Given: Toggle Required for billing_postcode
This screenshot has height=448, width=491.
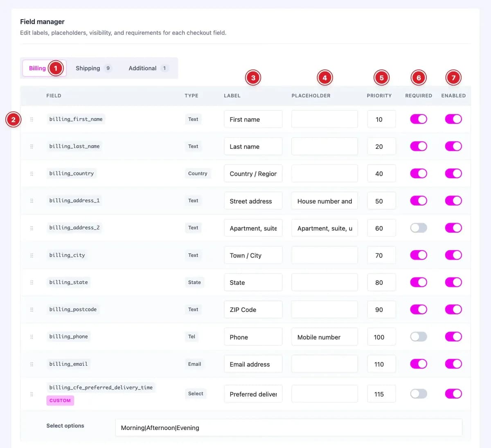Looking at the screenshot, I should (x=419, y=309).
